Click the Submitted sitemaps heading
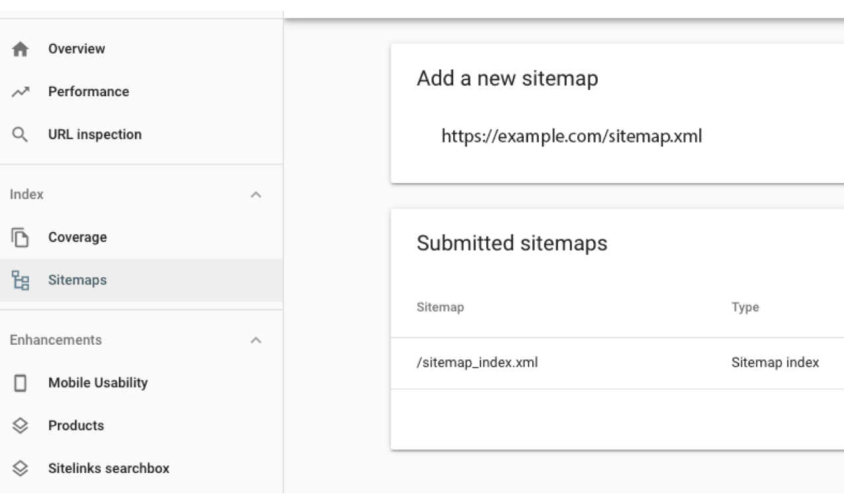 coord(512,243)
